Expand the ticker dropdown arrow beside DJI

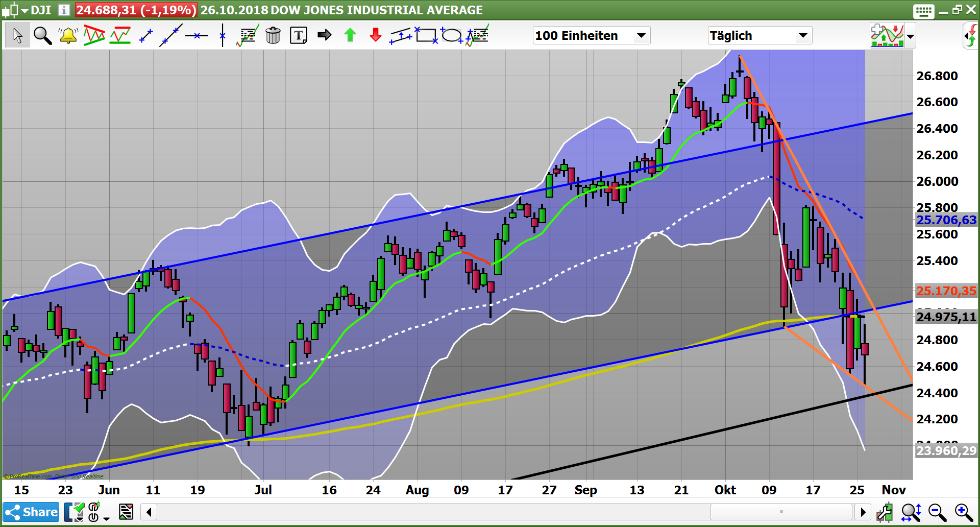[x=24, y=10]
